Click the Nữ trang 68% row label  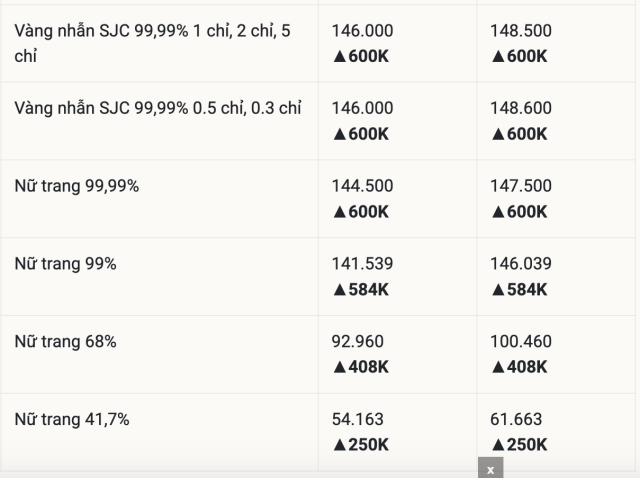65,342
